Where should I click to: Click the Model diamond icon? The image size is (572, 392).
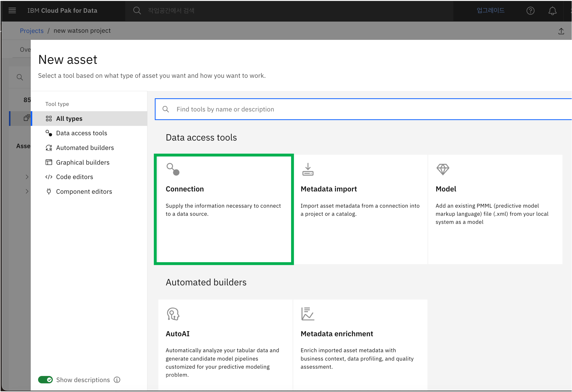click(x=442, y=170)
